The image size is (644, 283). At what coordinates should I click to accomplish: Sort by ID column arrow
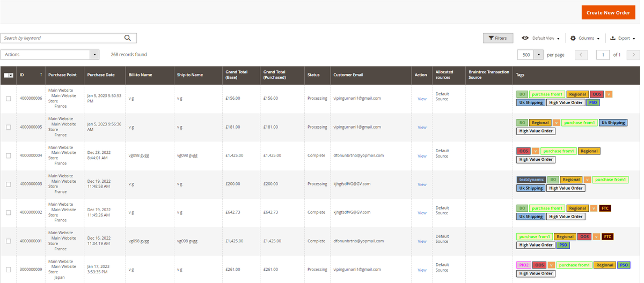pos(41,75)
